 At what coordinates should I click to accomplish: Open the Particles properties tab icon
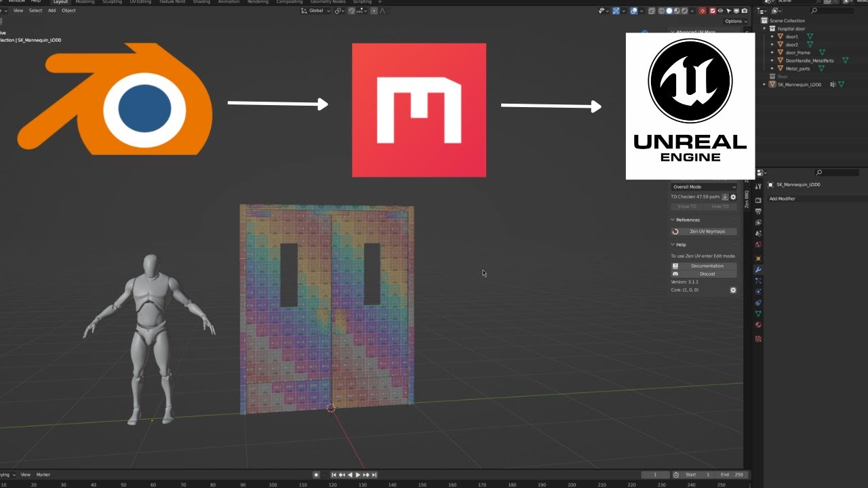(x=758, y=281)
